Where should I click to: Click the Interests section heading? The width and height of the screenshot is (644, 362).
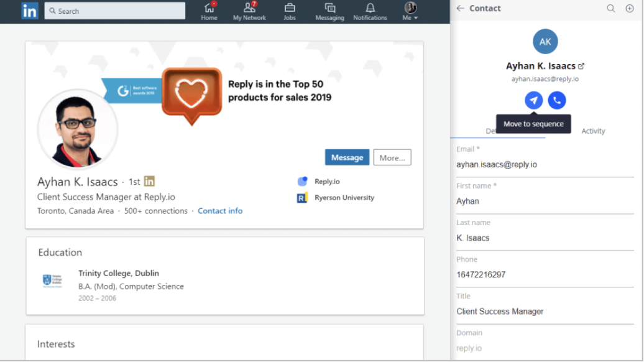click(x=56, y=344)
